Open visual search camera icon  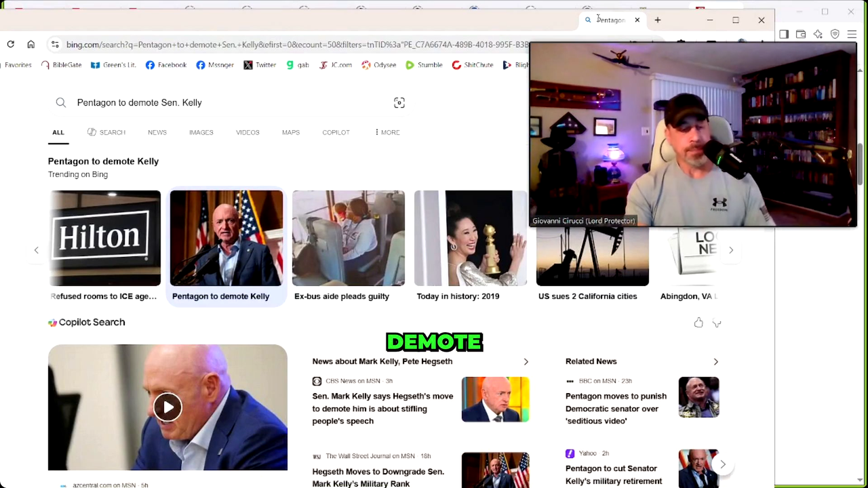(399, 103)
